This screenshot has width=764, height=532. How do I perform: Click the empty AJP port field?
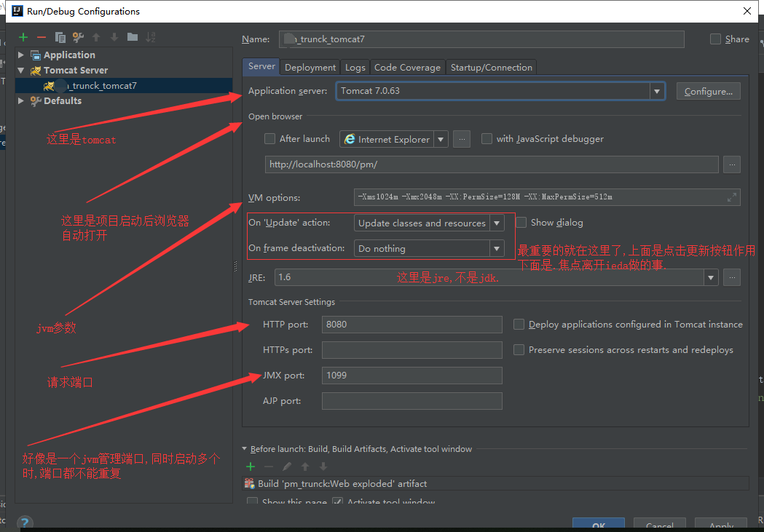(x=411, y=401)
